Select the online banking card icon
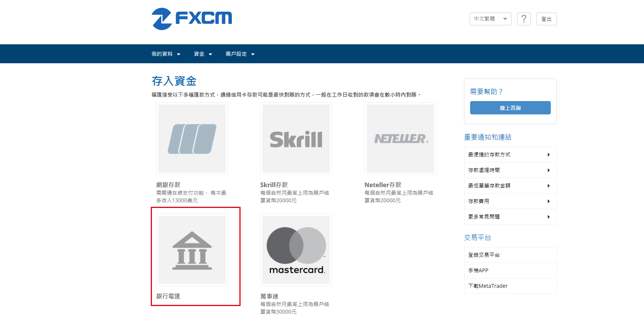Image resolution: width=644 pixels, height=328 pixels. pos(192,139)
